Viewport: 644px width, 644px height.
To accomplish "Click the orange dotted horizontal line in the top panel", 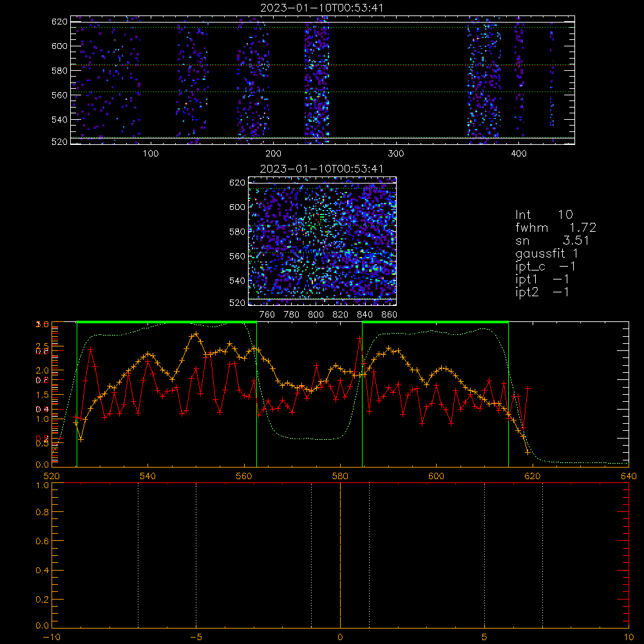I will (x=323, y=65).
